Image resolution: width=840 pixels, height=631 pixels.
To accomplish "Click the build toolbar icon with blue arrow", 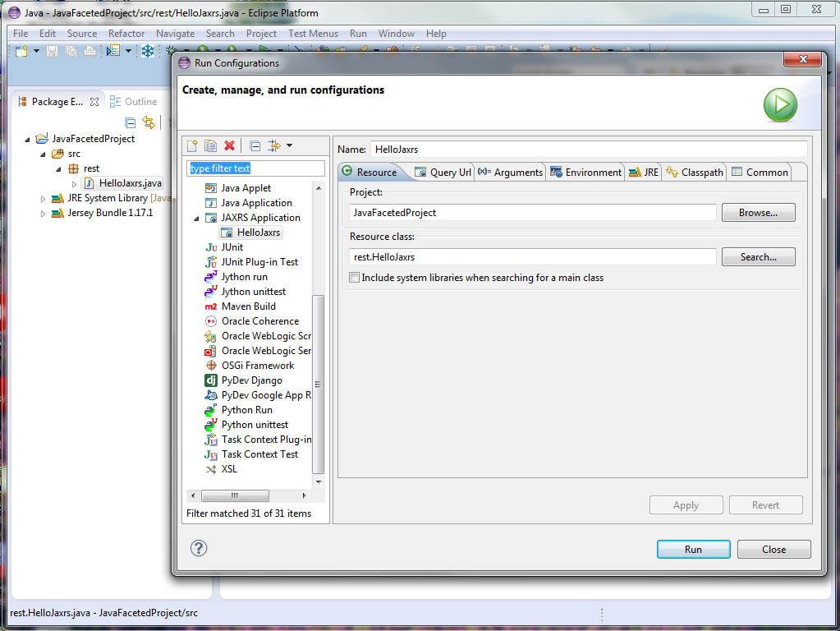I will [x=113, y=51].
